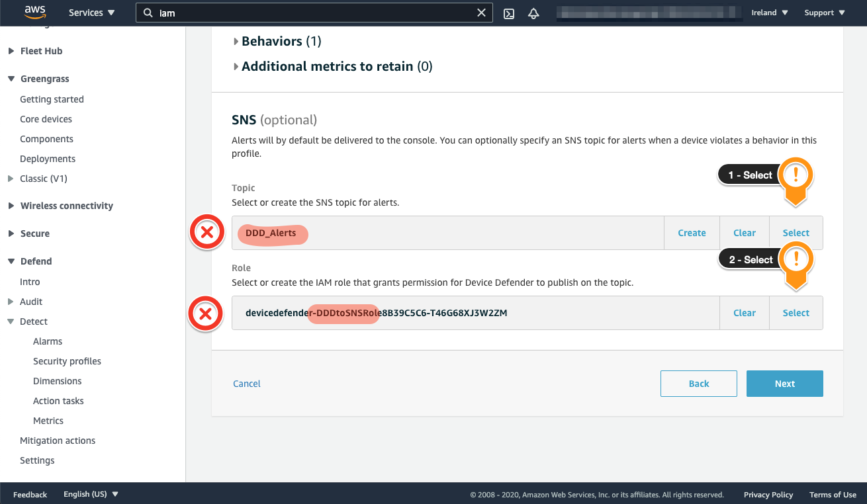867x504 pixels.
Task: Open Action tasks page
Action: click(x=58, y=401)
